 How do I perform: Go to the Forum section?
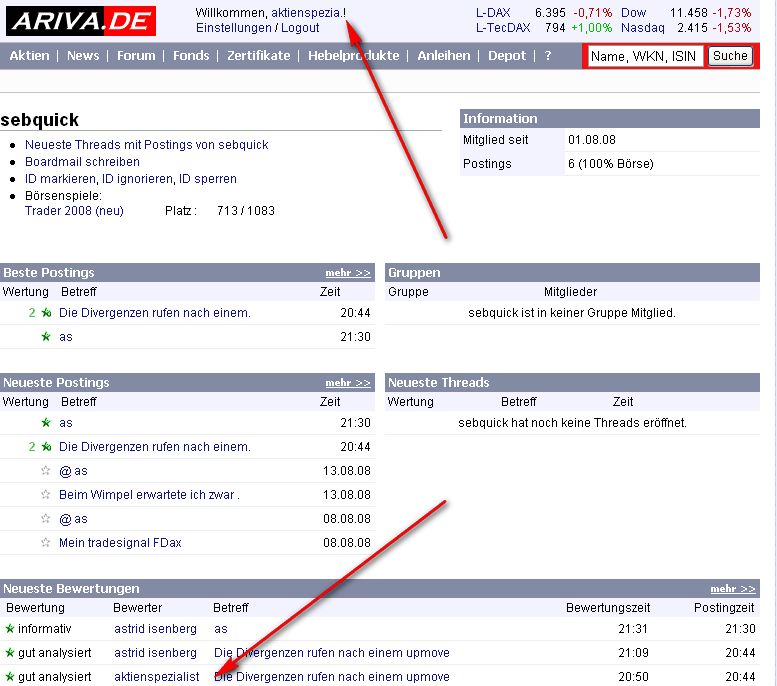[x=136, y=56]
